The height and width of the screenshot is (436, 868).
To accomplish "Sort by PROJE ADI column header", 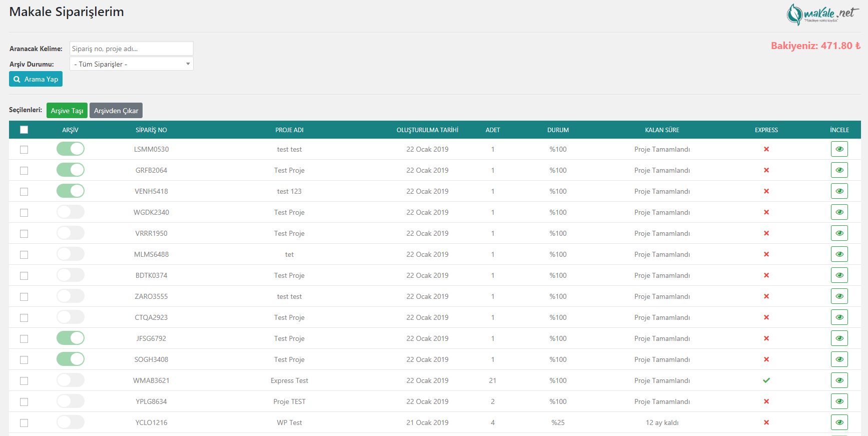I will click(289, 130).
